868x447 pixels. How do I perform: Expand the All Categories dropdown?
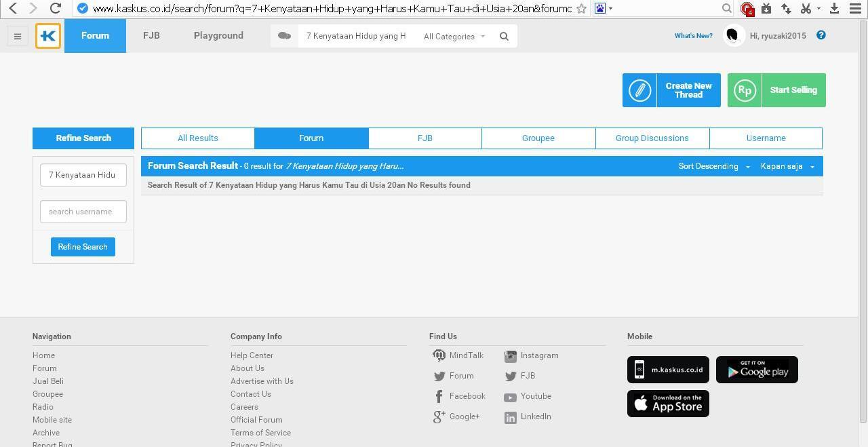[454, 37]
